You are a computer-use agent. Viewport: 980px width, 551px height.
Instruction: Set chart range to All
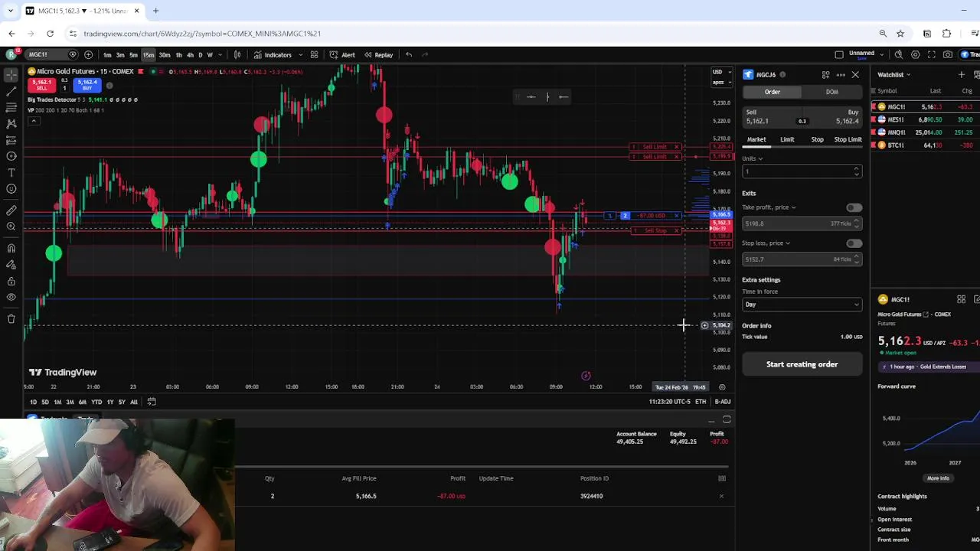(x=133, y=402)
